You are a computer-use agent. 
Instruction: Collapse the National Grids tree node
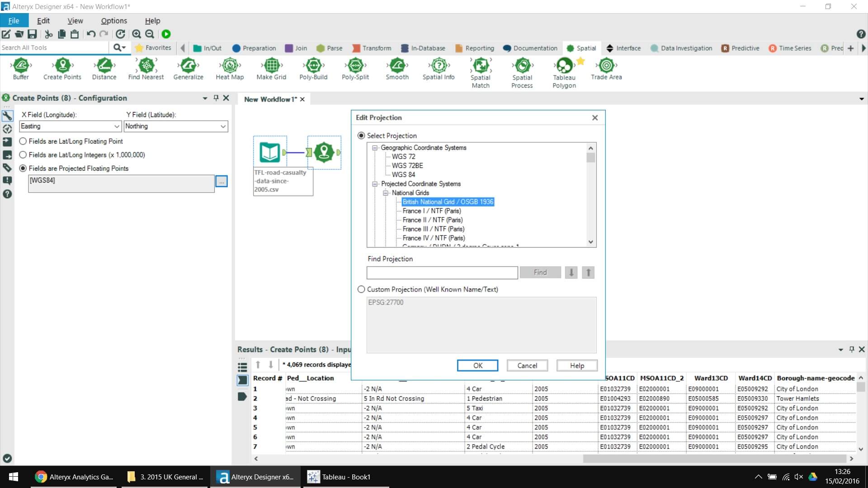click(386, 193)
